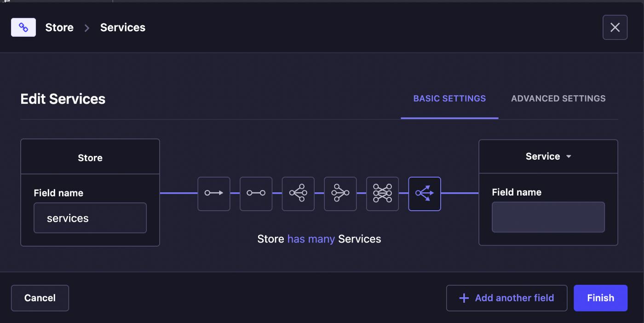Select the one-to-one relationship icon
This screenshot has height=323, width=644.
pyautogui.click(x=256, y=194)
